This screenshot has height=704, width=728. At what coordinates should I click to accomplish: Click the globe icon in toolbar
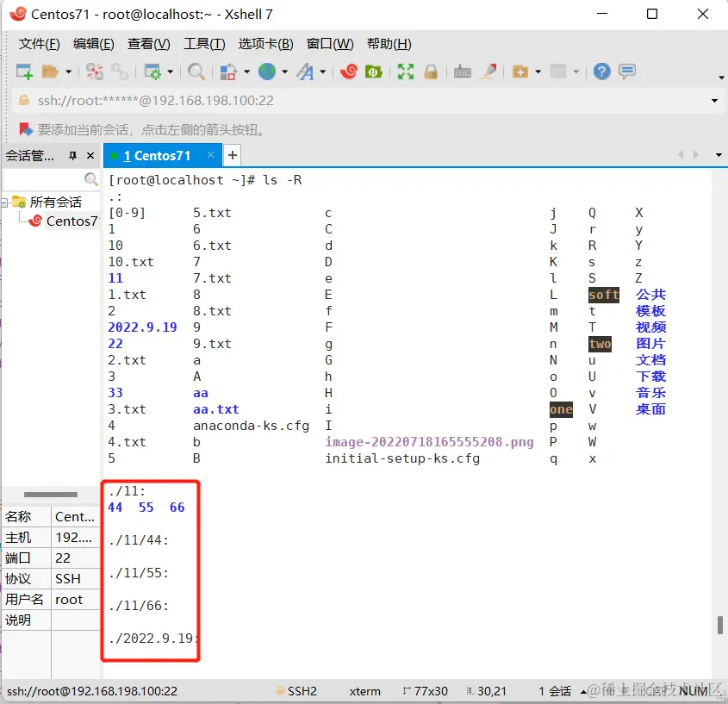tap(267, 72)
